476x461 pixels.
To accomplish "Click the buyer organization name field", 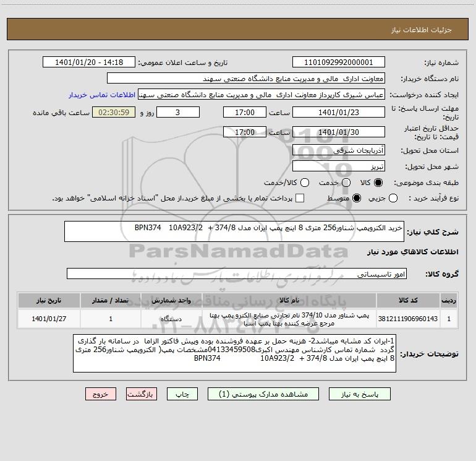I will click(x=246, y=79).
